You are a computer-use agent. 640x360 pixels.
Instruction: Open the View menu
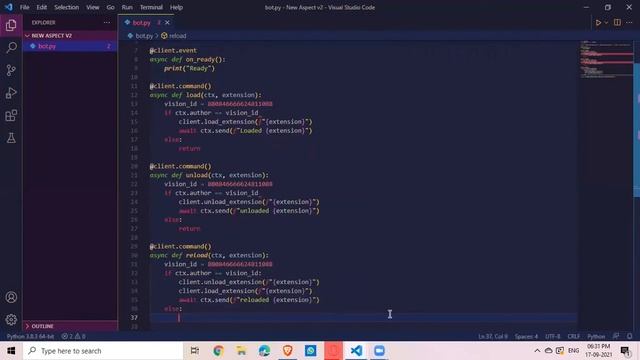(93, 7)
